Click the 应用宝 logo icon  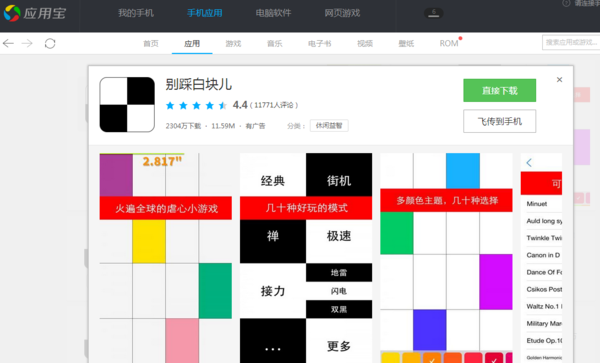(x=12, y=13)
